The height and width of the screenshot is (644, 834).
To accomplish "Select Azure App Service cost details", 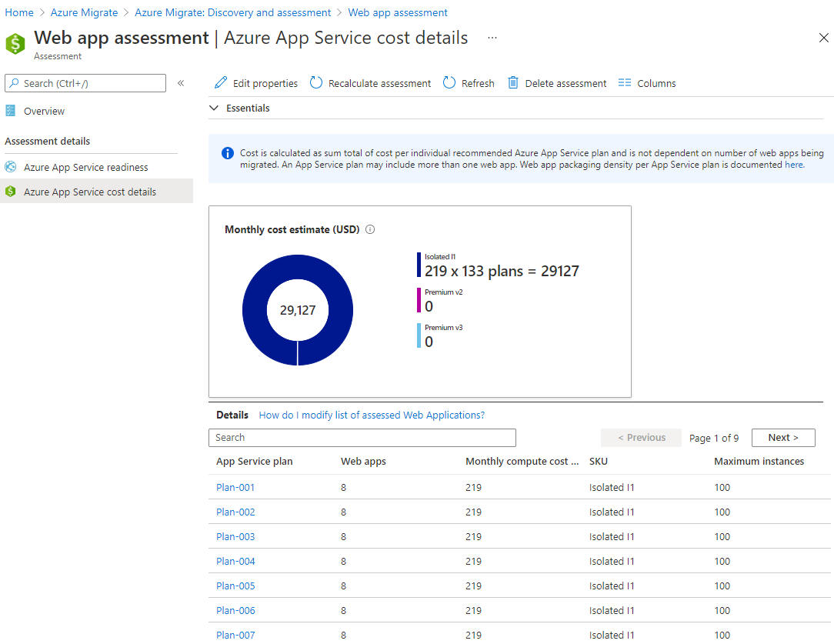I will point(89,192).
